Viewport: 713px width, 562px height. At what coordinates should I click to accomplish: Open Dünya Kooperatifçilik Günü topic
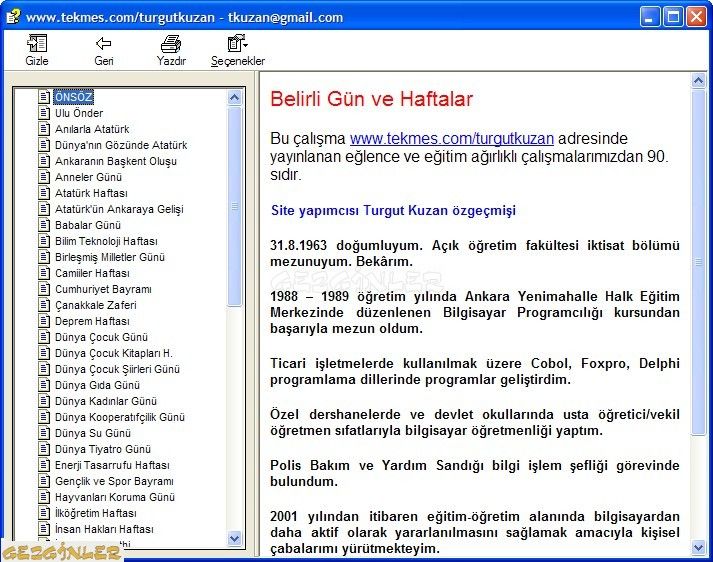pos(120,417)
